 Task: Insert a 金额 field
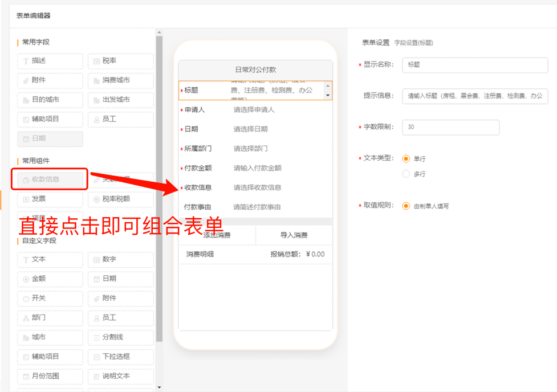[x=50, y=279]
